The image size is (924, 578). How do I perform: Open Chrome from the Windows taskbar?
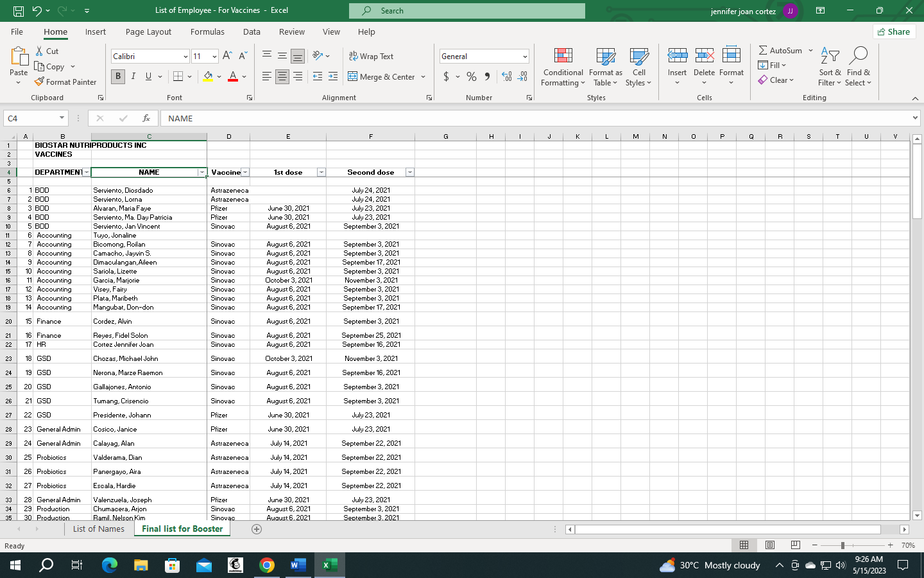(x=267, y=565)
